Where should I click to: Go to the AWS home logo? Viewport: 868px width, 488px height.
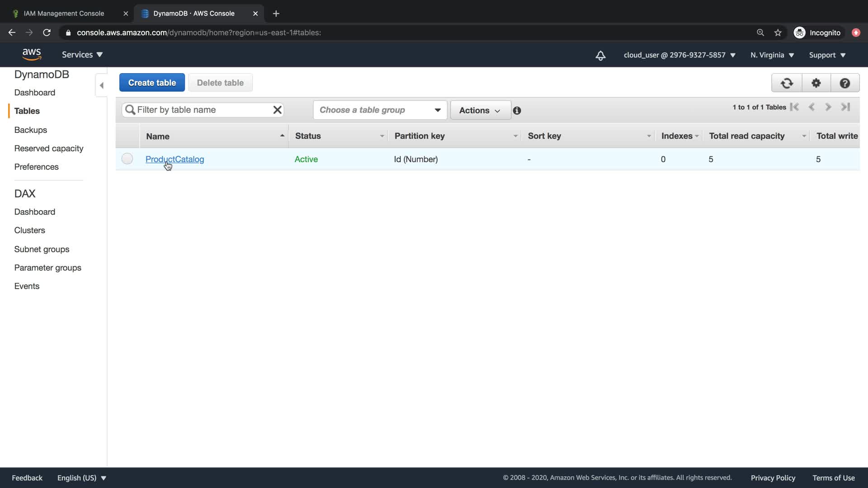32,55
